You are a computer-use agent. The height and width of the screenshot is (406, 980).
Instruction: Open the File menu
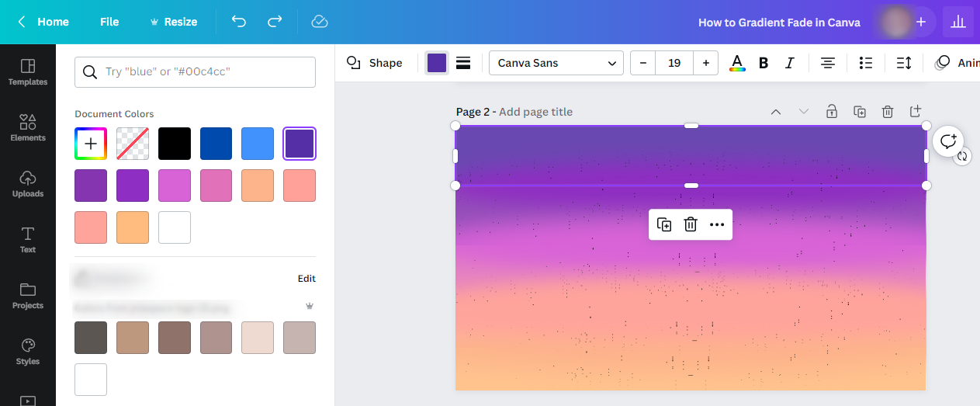point(109,22)
